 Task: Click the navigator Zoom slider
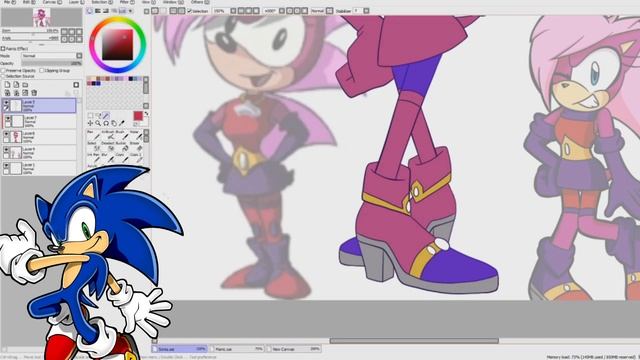[30, 31]
